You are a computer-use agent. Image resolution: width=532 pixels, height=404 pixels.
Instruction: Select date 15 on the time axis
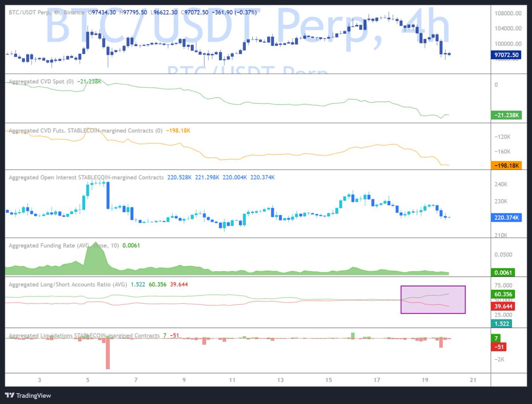point(328,380)
